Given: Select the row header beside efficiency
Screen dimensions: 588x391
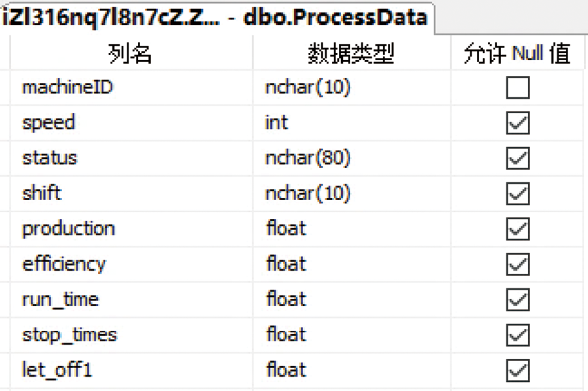Looking at the screenshot, I should (x=5, y=264).
